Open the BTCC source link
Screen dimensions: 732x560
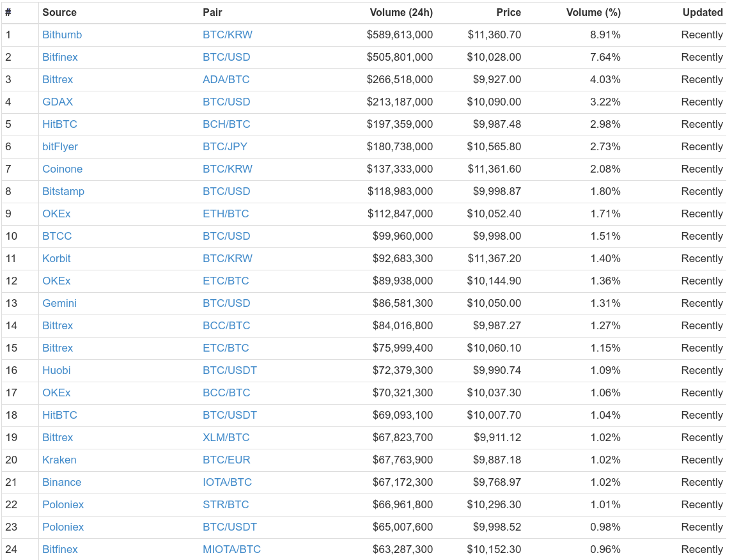[x=57, y=237]
